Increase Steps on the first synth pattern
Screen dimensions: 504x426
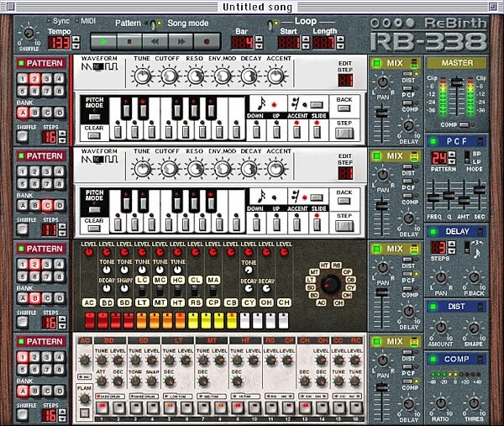click(62, 133)
